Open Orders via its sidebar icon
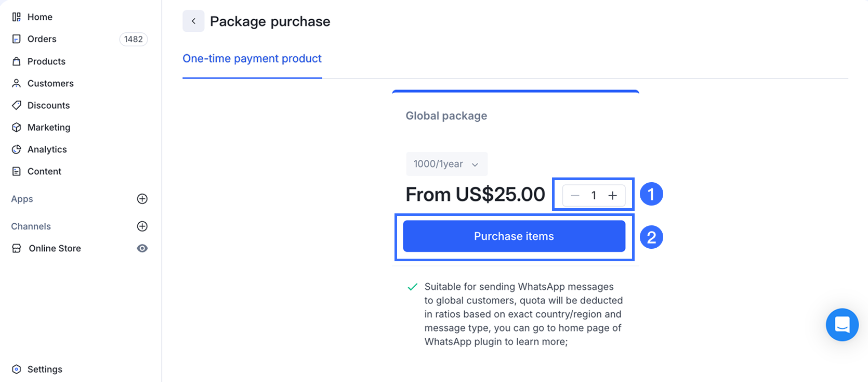The image size is (868, 382). click(x=17, y=39)
